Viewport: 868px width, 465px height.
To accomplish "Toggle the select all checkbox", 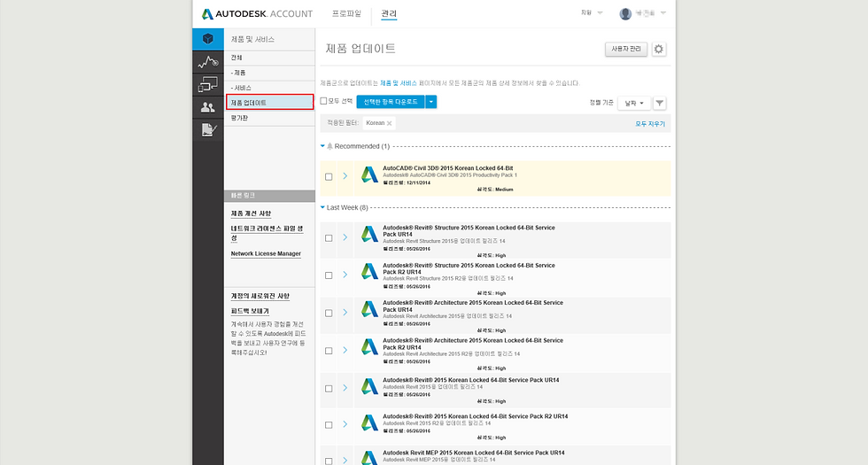I will [x=324, y=101].
